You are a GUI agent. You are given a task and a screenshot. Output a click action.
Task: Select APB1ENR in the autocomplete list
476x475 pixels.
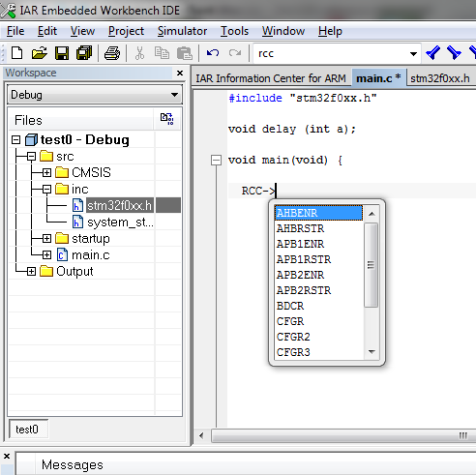[x=318, y=244]
